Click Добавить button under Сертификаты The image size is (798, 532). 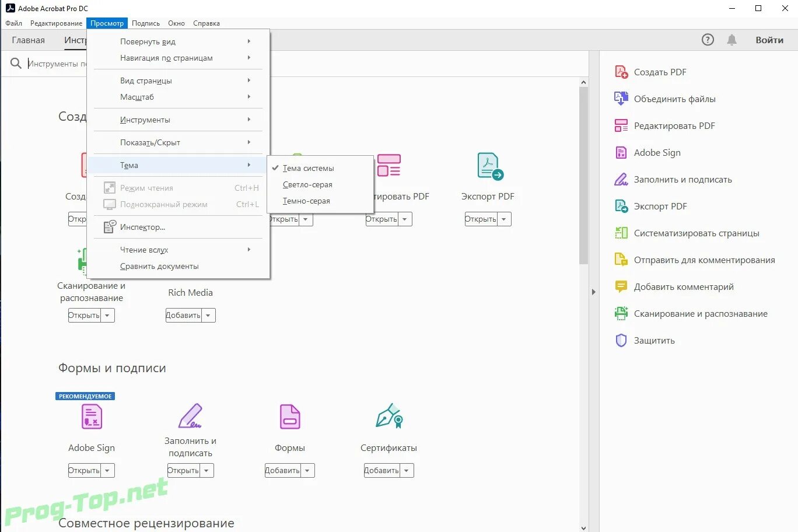click(382, 471)
